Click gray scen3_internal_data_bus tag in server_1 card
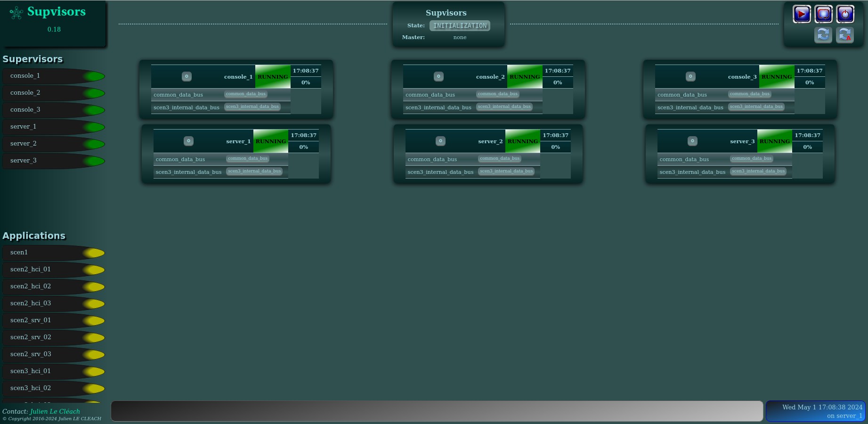 click(254, 171)
